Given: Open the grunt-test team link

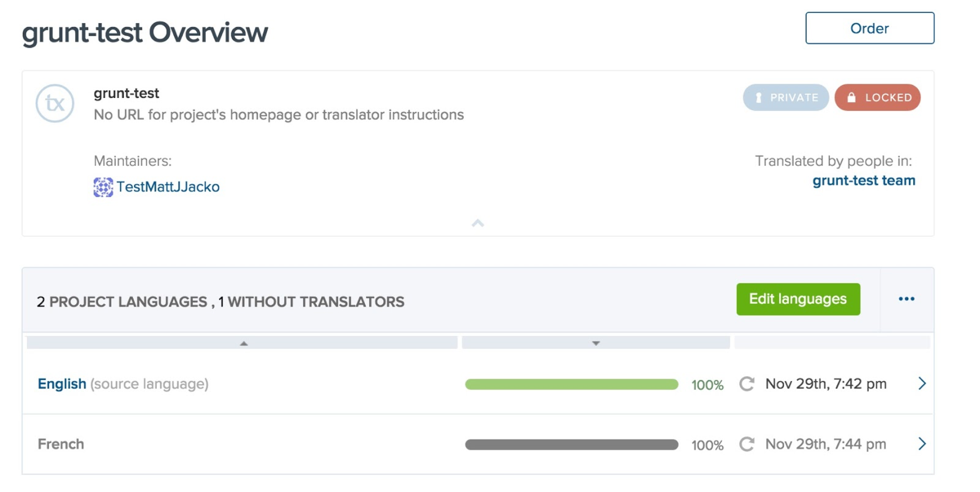Looking at the screenshot, I should [x=864, y=181].
